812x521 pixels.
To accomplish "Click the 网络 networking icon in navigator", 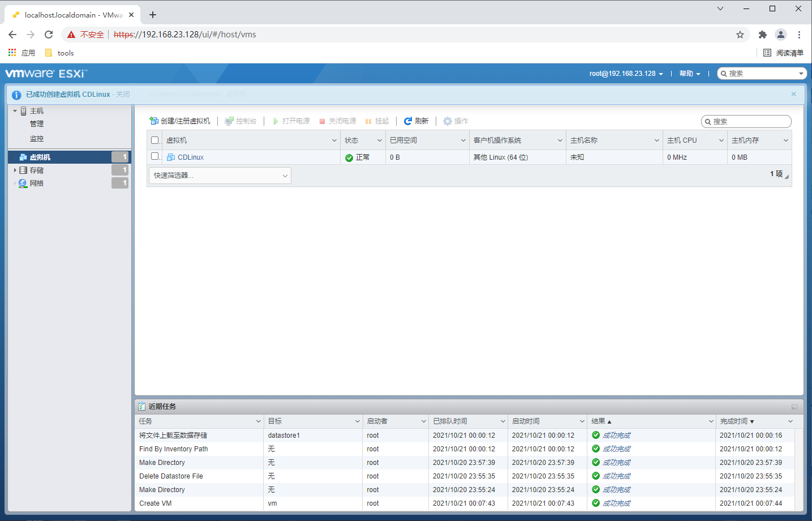I will pos(23,183).
